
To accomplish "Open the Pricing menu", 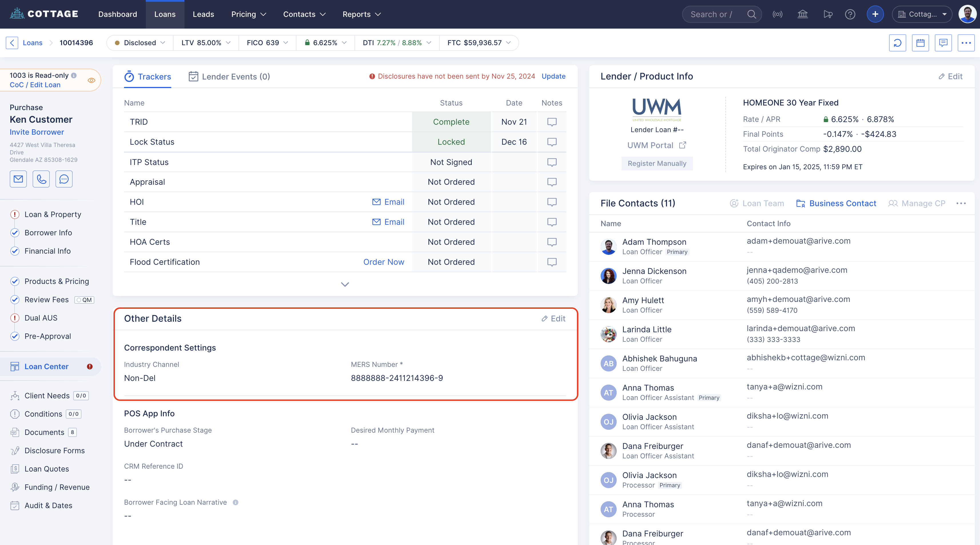I will pos(248,14).
